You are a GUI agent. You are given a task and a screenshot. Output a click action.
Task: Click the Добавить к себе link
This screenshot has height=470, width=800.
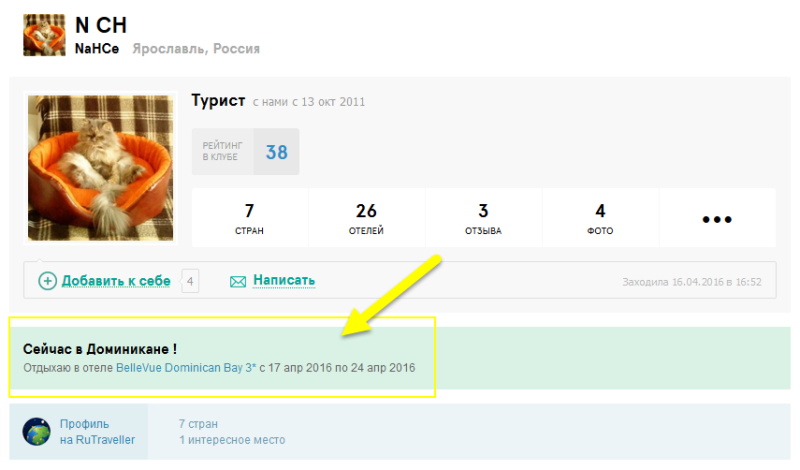coord(116,281)
